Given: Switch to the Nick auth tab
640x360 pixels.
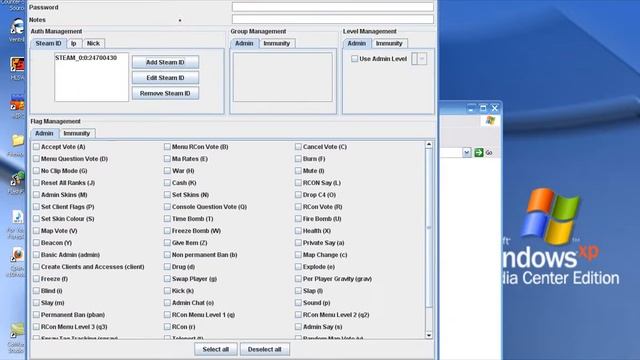Looking at the screenshot, I should tap(93, 43).
